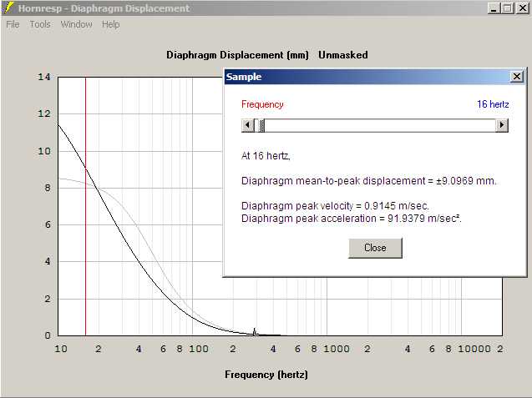Minimize the Hornresp window
The height and width of the screenshot is (398, 532).
[x=494, y=8]
